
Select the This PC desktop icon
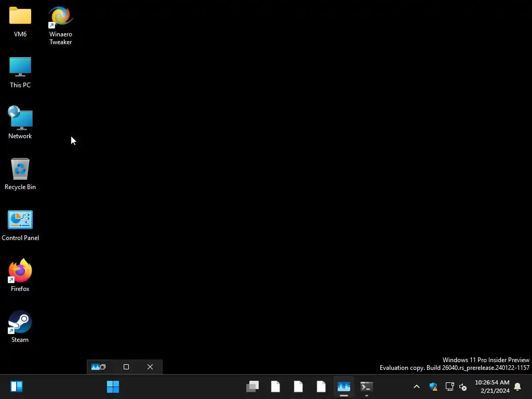pos(20,72)
